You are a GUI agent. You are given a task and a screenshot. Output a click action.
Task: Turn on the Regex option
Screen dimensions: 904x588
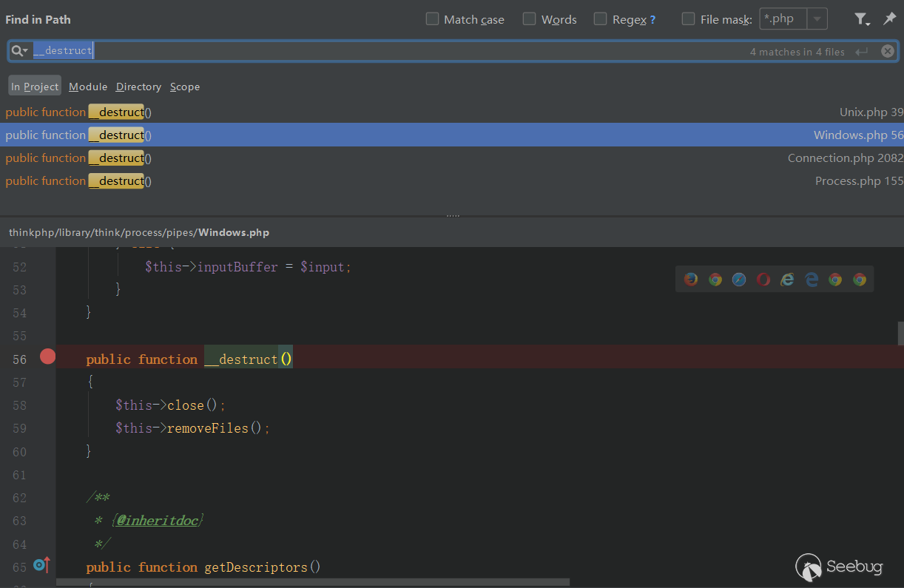coord(601,19)
